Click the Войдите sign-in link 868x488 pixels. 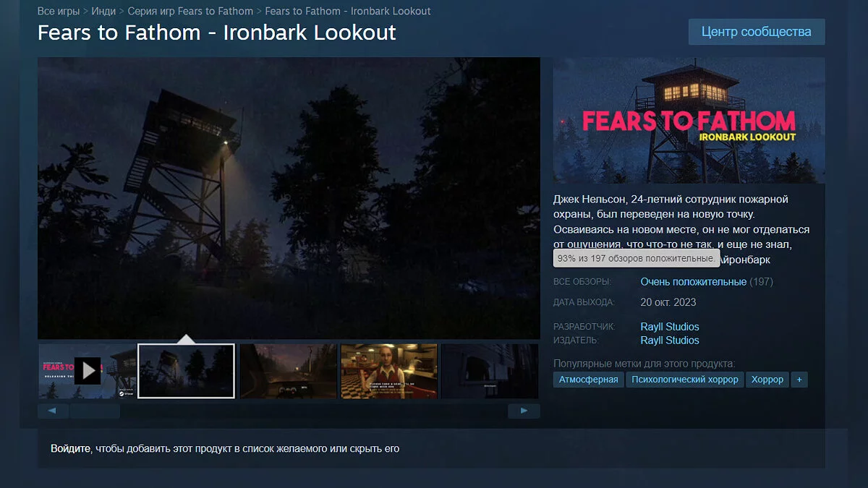pos(70,449)
